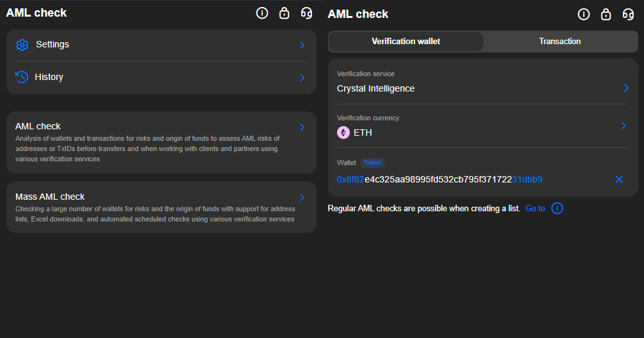Open the AML check card title
The height and width of the screenshot is (338, 644).
coord(38,126)
